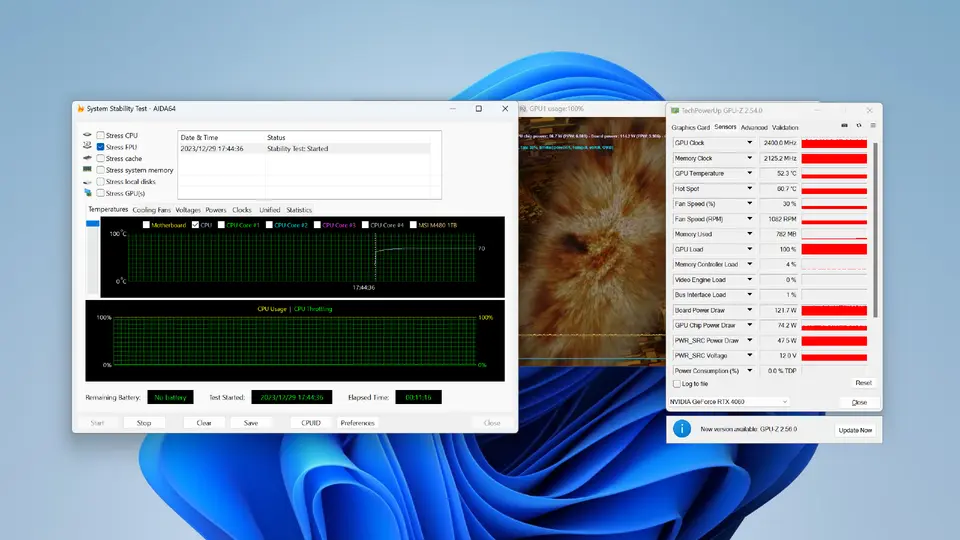
Task: Uncheck the Stress FPU checkbox
Action: pyautogui.click(x=100, y=147)
